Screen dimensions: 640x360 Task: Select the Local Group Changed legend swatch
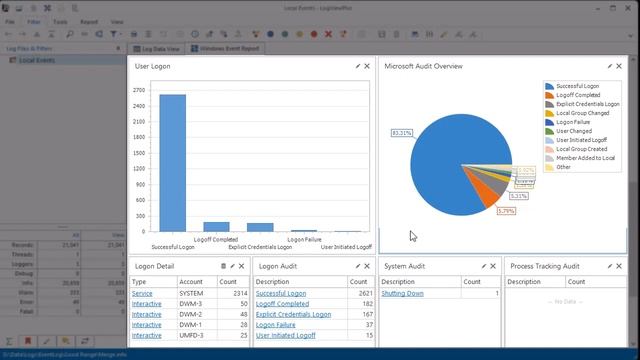550,113
